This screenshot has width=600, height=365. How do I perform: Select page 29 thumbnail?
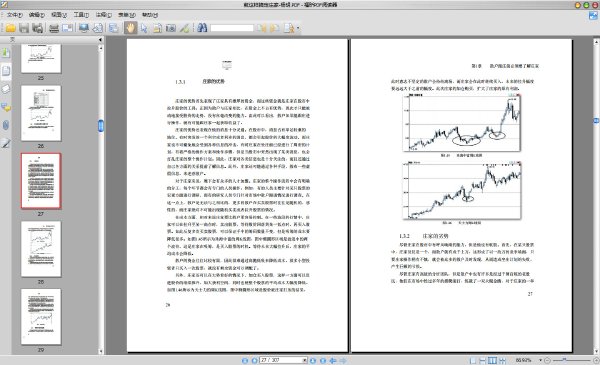point(41,317)
